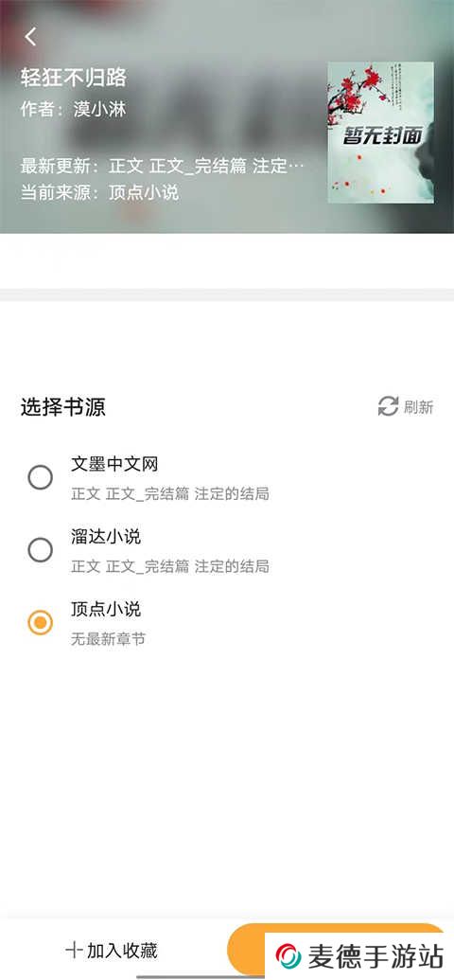454x980 pixels.
Task: Tap the 加入收藏 button
Action: click(113, 951)
